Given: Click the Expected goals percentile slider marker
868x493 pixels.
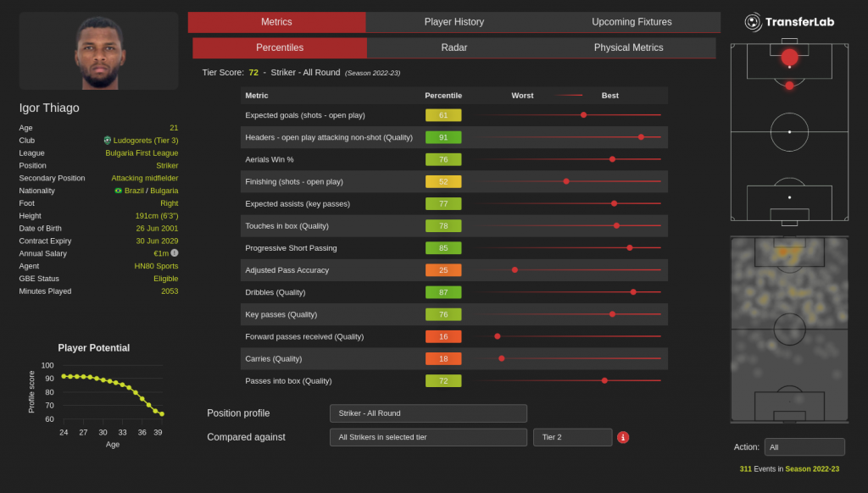Looking at the screenshot, I should pyautogui.click(x=583, y=114).
